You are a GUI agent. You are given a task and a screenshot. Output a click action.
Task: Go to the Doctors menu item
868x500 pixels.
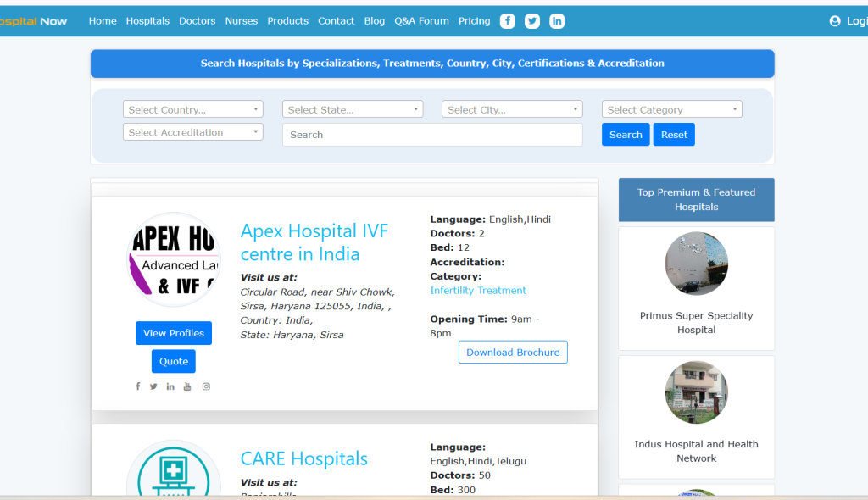pyautogui.click(x=197, y=21)
